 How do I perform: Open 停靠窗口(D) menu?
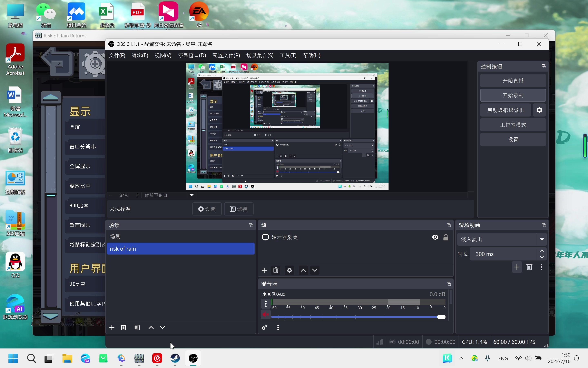click(x=192, y=55)
